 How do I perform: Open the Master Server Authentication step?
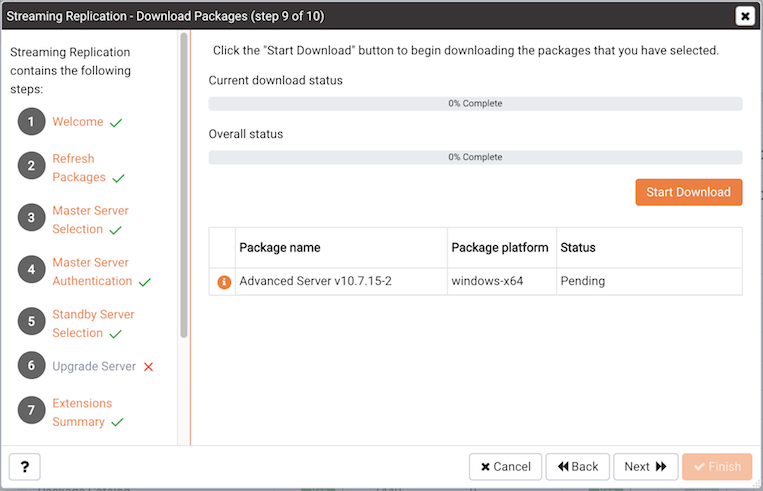click(x=92, y=272)
